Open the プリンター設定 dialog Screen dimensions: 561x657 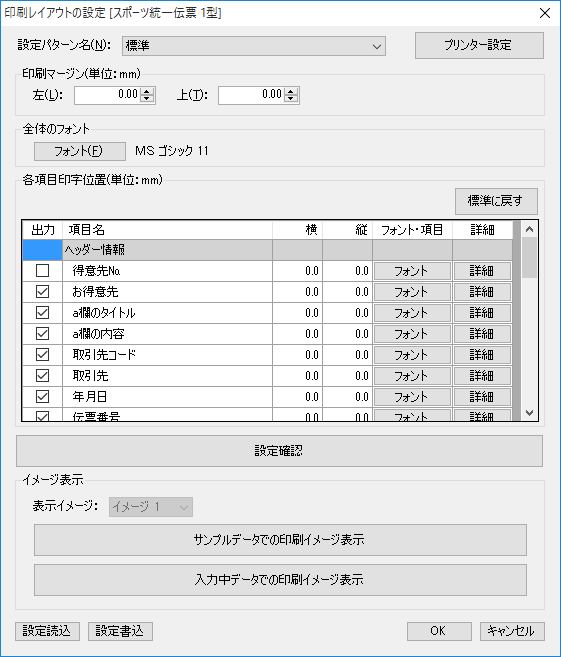click(x=479, y=45)
